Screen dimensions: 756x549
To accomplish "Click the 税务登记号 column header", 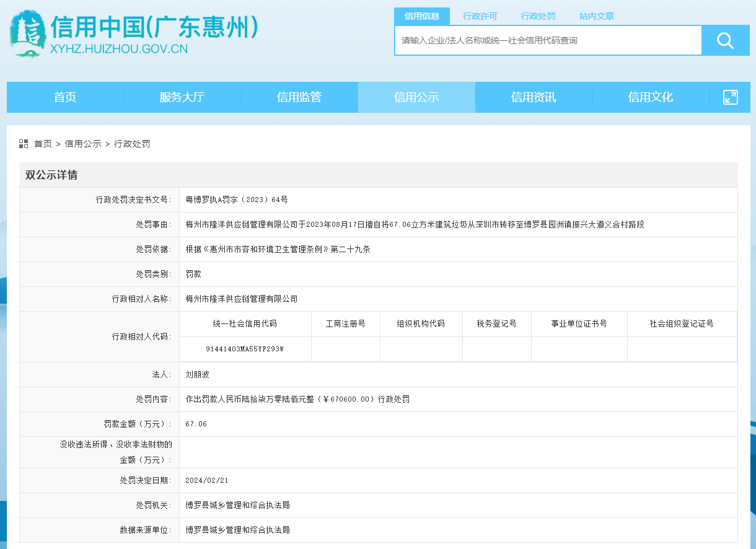I will pos(496,323).
